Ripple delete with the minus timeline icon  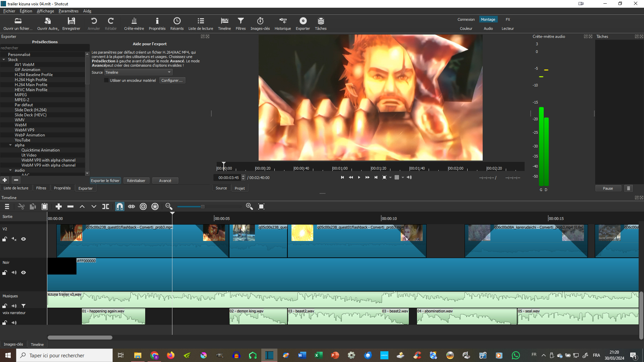coord(70,206)
